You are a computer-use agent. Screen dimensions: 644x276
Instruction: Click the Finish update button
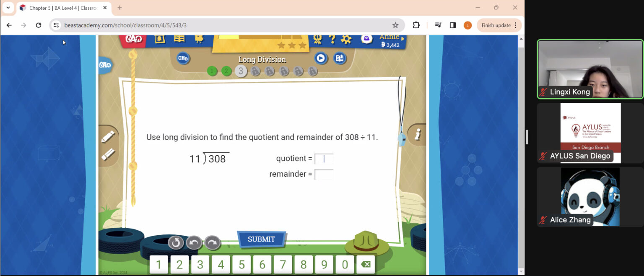click(x=499, y=25)
